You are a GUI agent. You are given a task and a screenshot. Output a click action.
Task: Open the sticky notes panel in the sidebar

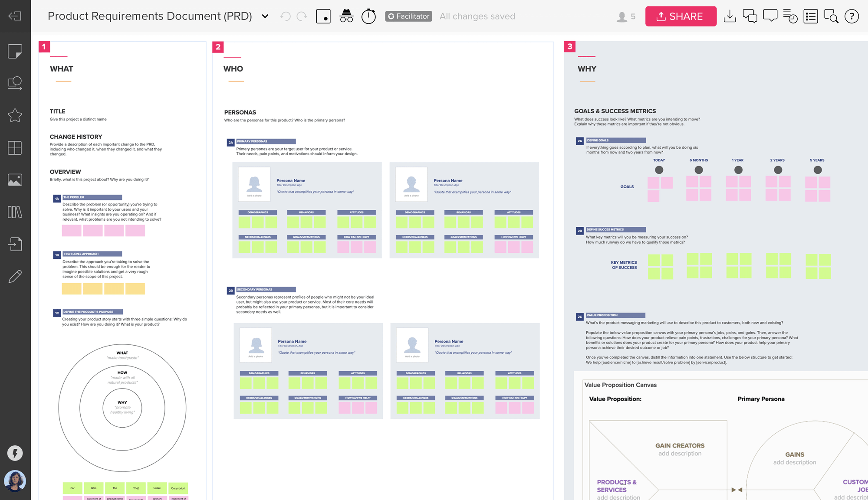click(15, 51)
